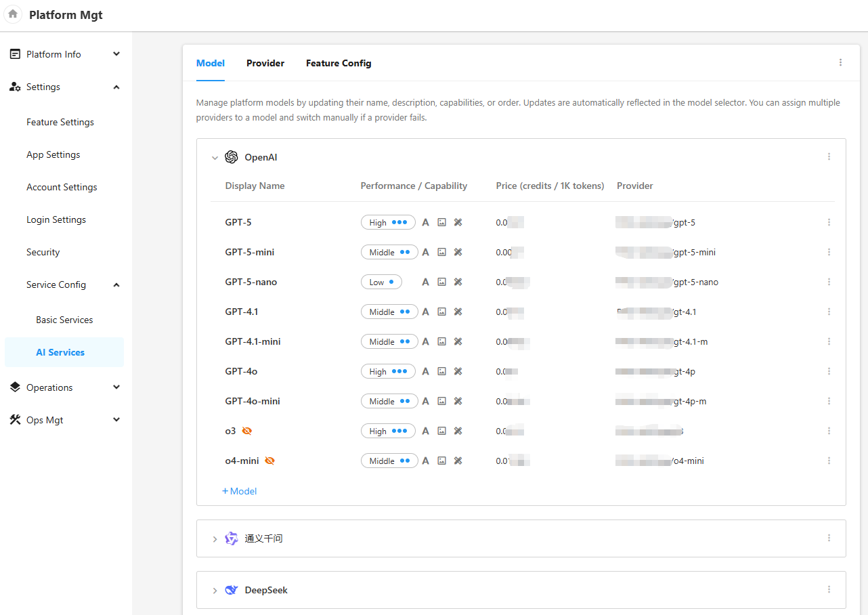Click the DeepSeek whale logo icon
Screen dimensions: 868x615
click(232, 590)
